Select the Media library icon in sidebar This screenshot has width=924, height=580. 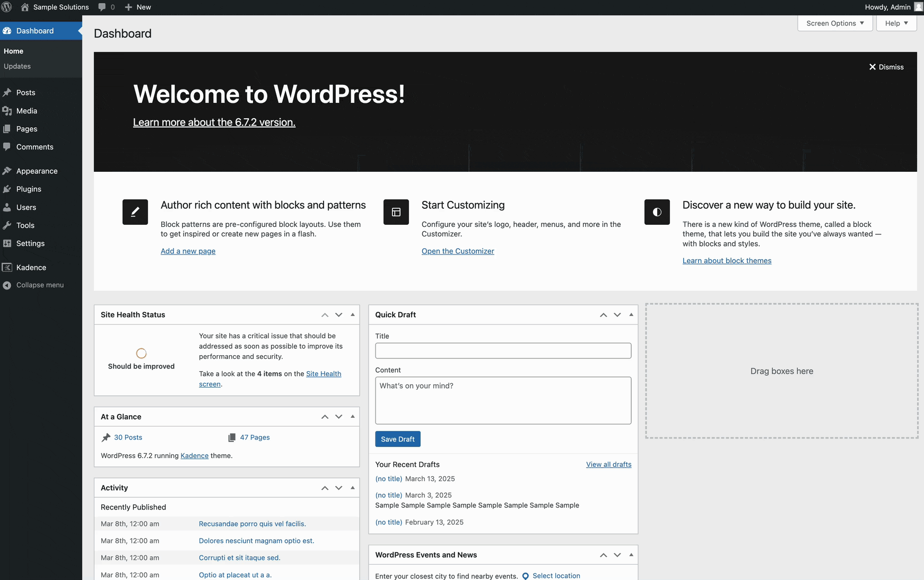pyautogui.click(x=7, y=110)
